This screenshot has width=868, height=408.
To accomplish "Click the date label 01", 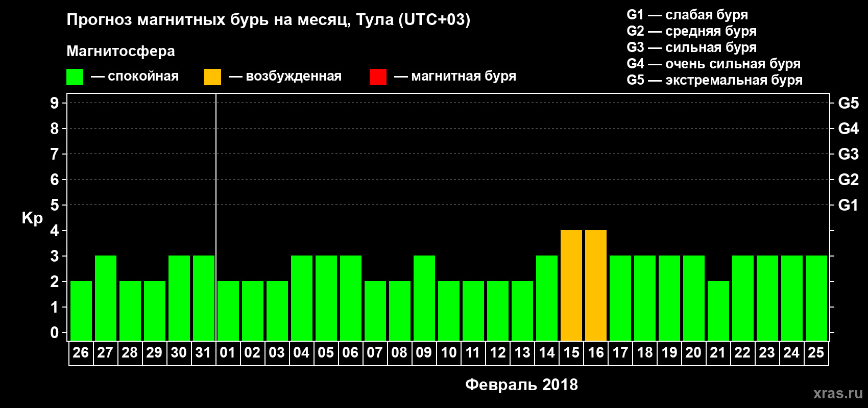I will coord(228,352).
